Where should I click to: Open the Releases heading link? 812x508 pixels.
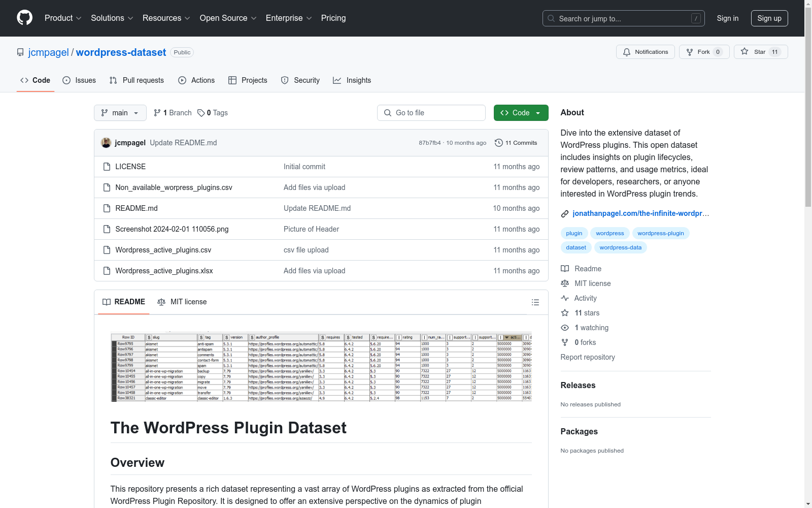click(578, 385)
